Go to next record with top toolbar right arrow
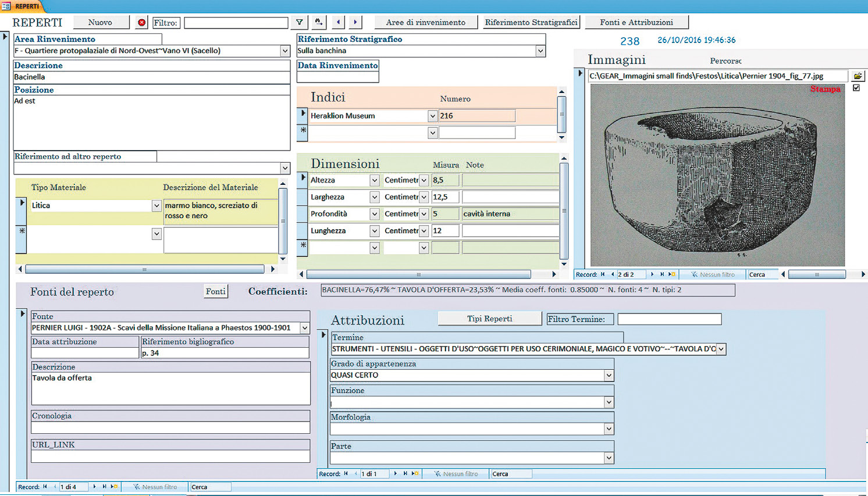Screen dimensions: 868x496 click(355, 23)
